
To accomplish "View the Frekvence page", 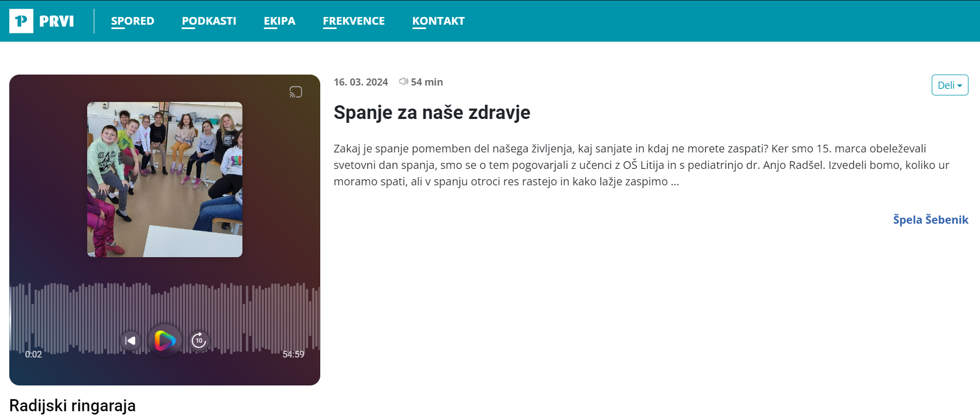I will [x=354, y=21].
